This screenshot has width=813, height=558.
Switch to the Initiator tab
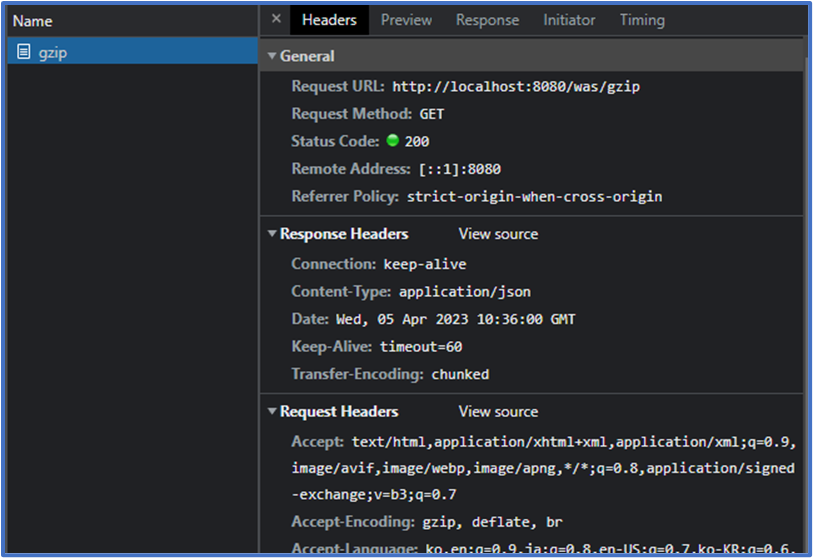click(569, 20)
